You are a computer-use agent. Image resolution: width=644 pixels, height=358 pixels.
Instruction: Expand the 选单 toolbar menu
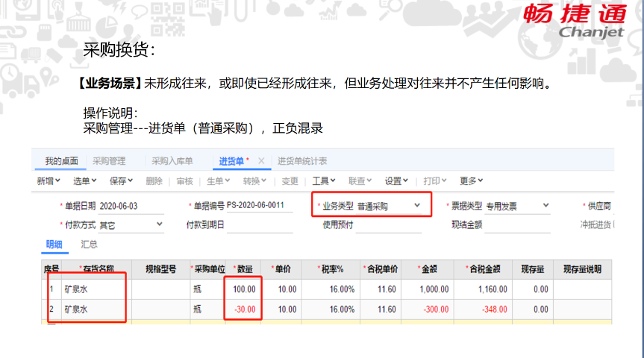pos(84,181)
